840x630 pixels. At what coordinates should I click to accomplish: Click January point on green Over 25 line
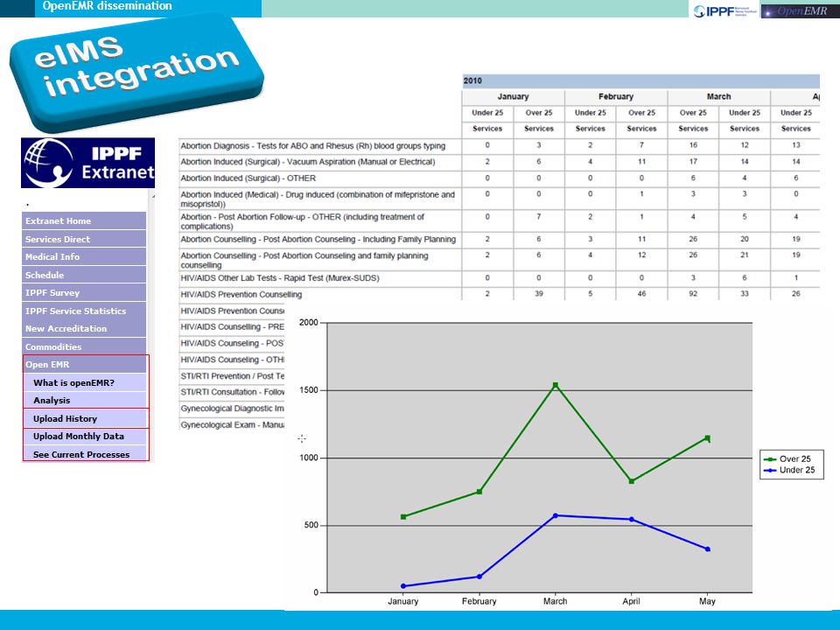point(403,517)
